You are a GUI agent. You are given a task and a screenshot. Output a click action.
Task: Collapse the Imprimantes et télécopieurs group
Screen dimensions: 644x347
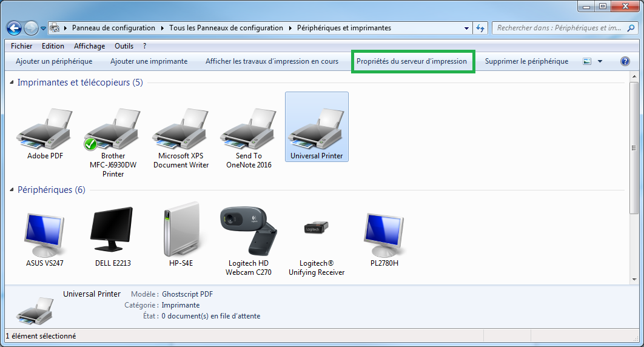[x=12, y=83]
